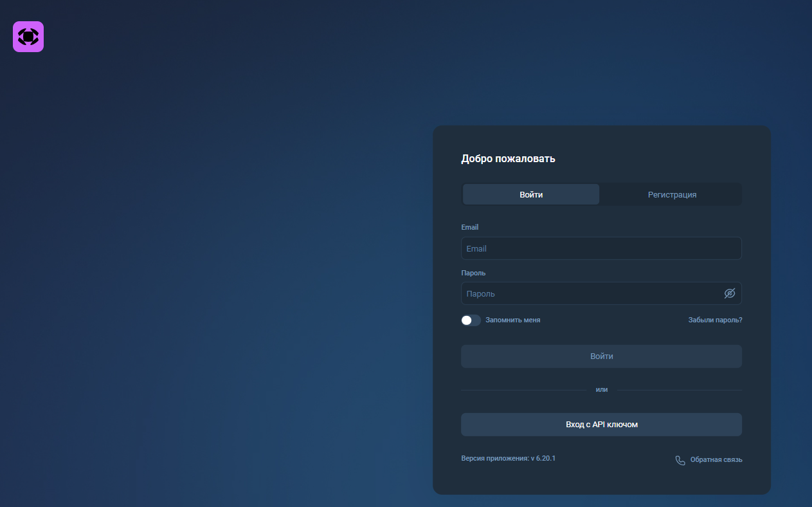The height and width of the screenshot is (507, 812).
Task: Focus the Email input field
Action: (x=601, y=248)
